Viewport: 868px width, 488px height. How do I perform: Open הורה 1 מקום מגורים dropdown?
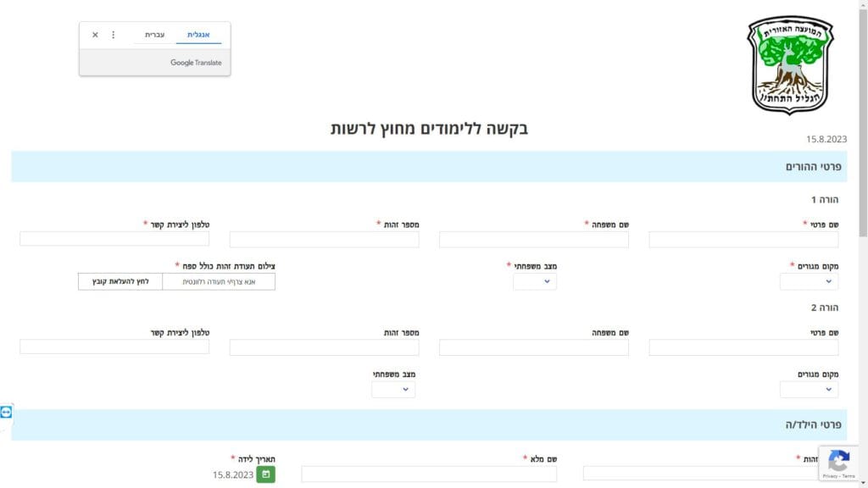pyautogui.click(x=809, y=281)
